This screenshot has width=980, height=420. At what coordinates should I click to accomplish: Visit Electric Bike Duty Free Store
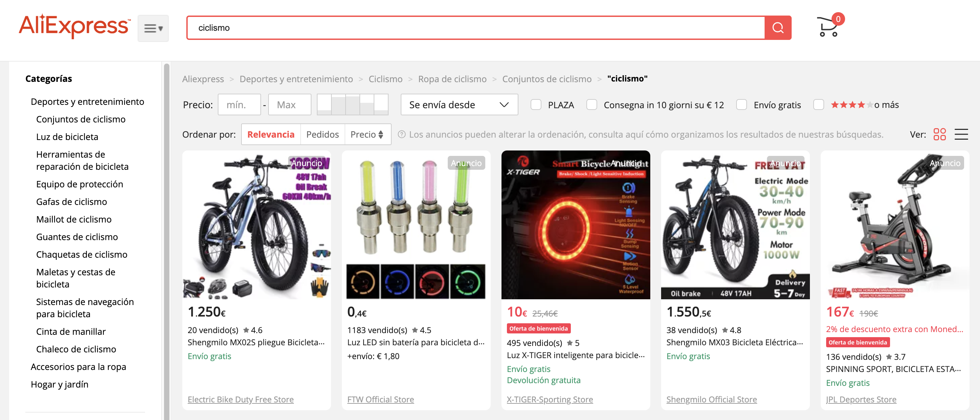[x=240, y=399]
